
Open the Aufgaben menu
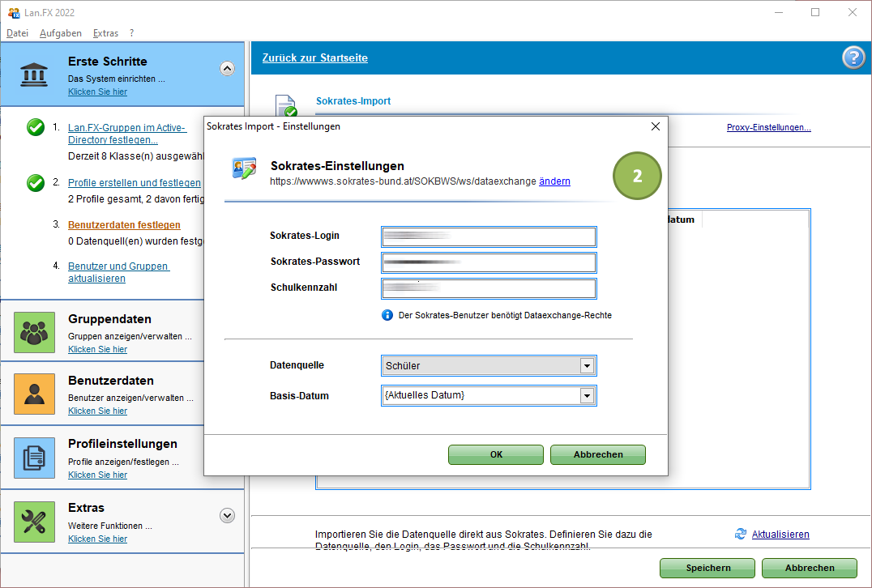61,32
